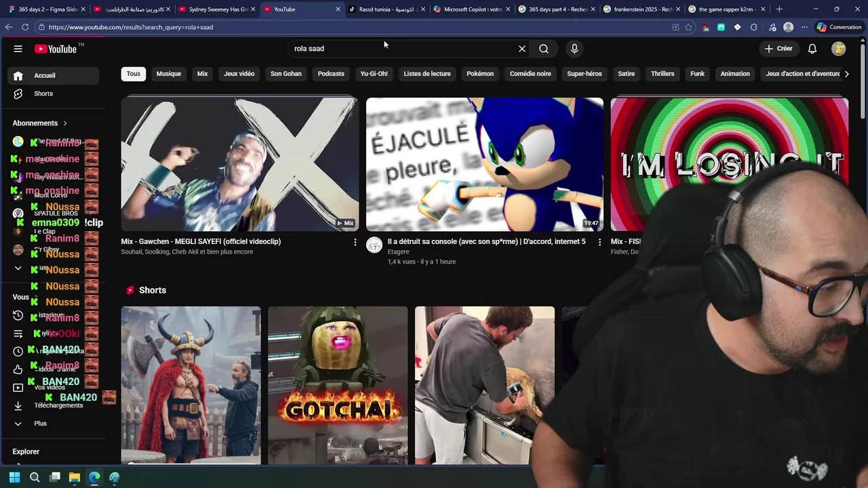The height and width of the screenshot is (488, 868).
Task: Open the Gawchen MEGLI SAYEFI video title
Action: click(201, 242)
